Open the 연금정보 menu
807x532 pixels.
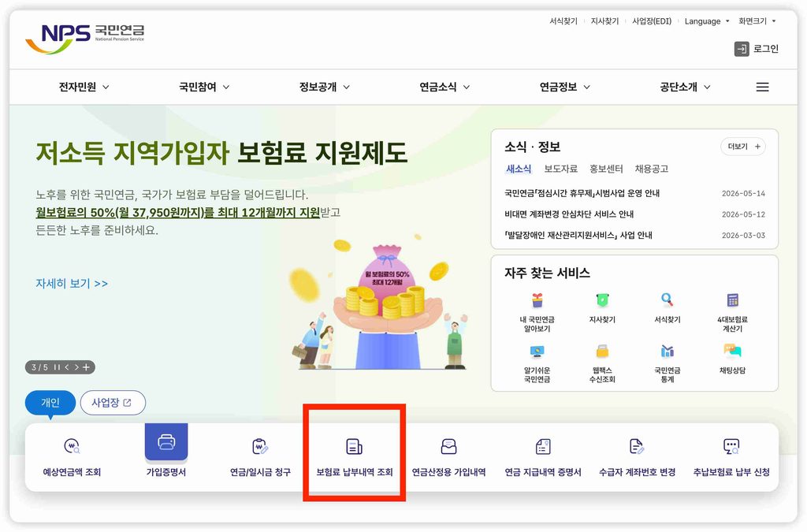tap(564, 87)
